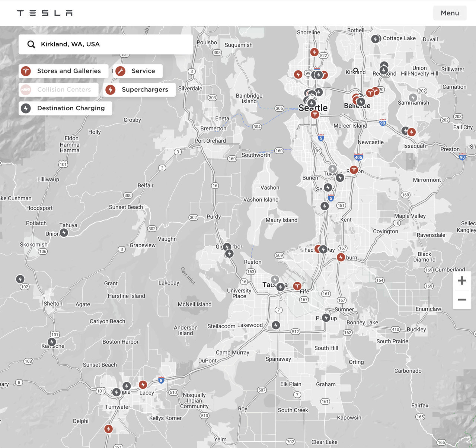Click the Kirkland search field

pos(106,44)
